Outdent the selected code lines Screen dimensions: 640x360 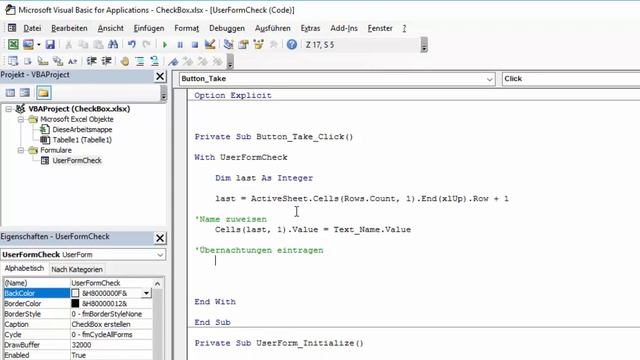coord(106,61)
